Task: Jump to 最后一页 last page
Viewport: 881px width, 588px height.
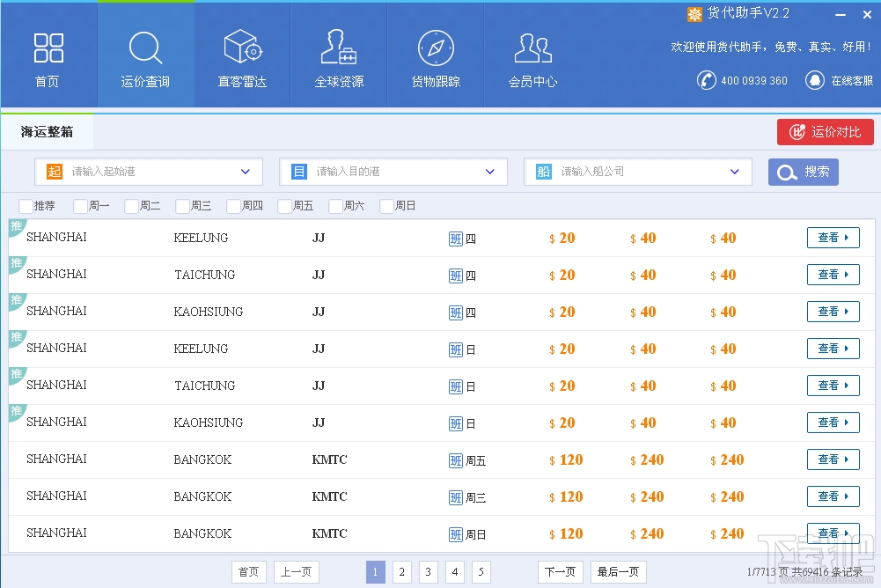Action: 618,572
